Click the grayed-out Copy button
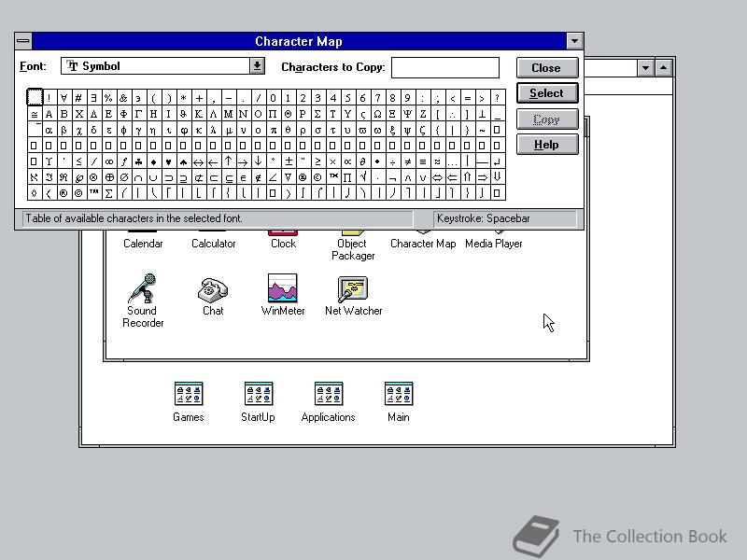The width and height of the screenshot is (747, 560). pos(547,119)
